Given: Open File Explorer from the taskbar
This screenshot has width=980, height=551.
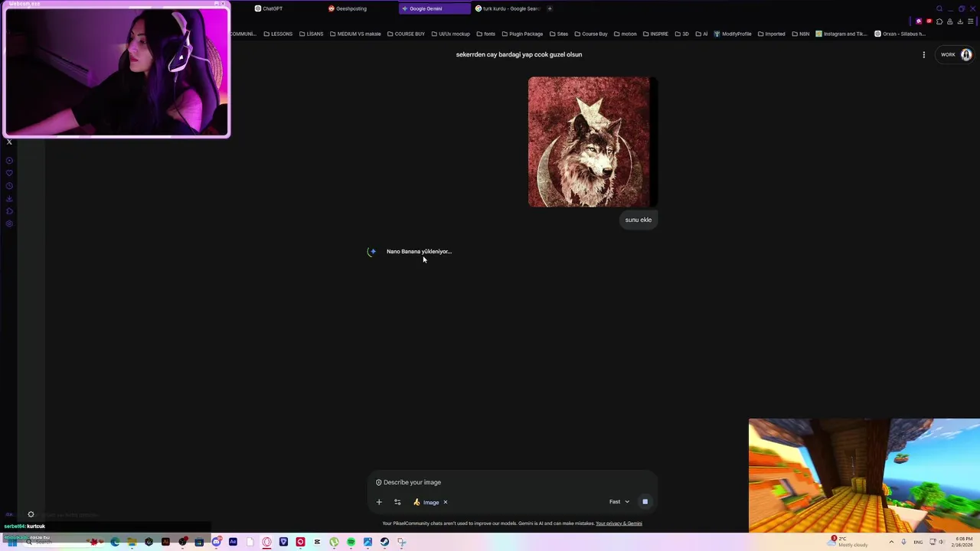Looking at the screenshot, I should [x=132, y=542].
